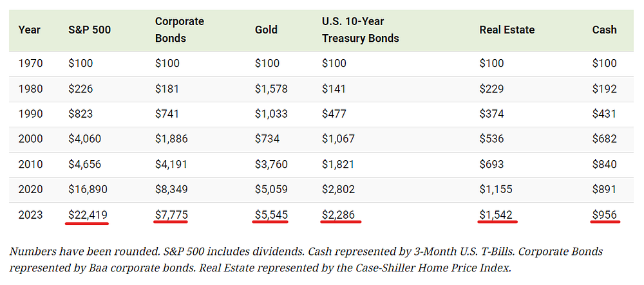Select the 2023 year row label
Viewport: 644px width, 285px height.
(30, 214)
